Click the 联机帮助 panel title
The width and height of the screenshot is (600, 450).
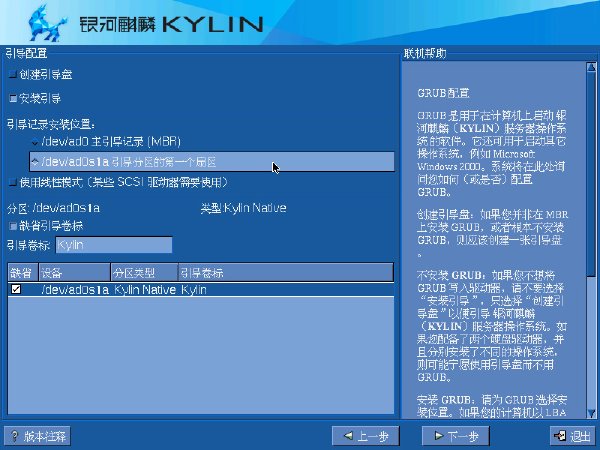[425, 53]
